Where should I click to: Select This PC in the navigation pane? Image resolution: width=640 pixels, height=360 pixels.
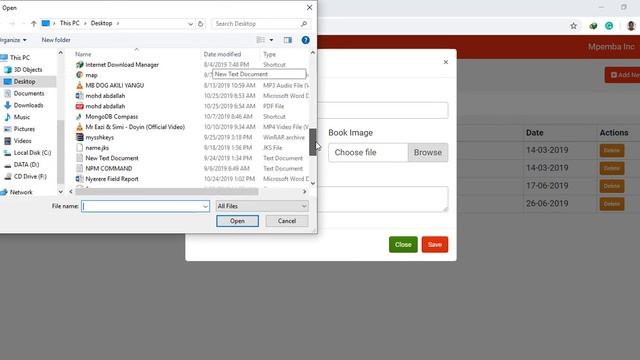(20, 58)
